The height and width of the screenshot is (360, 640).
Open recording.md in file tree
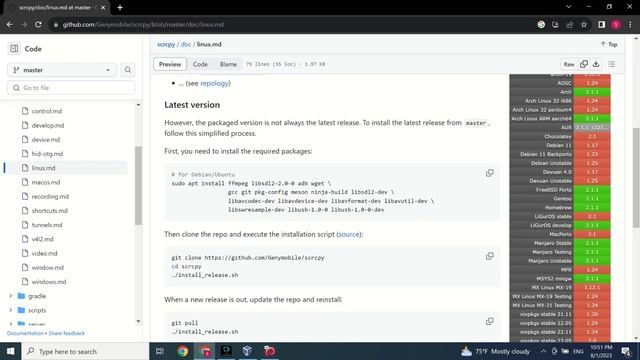click(x=50, y=196)
